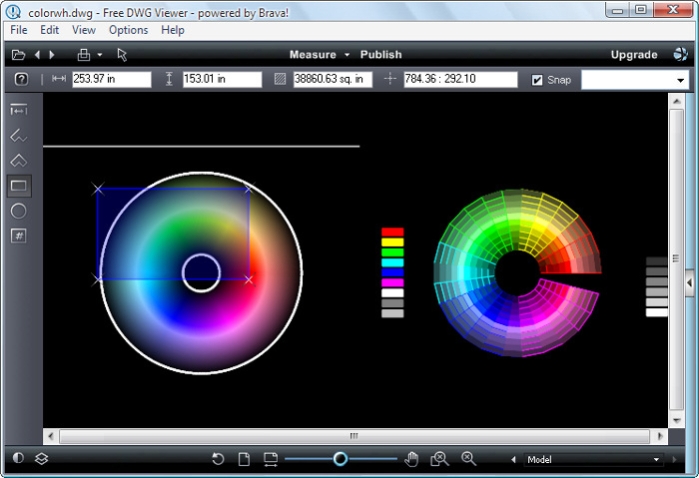Click the yellow color swatch
The height and width of the screenshot is (478, 699).
click(392, 242)
